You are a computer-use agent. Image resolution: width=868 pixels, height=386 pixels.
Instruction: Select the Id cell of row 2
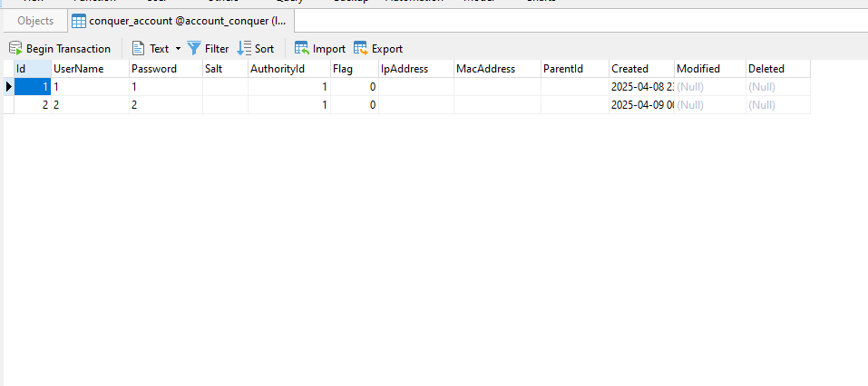(x=32, y=105)
